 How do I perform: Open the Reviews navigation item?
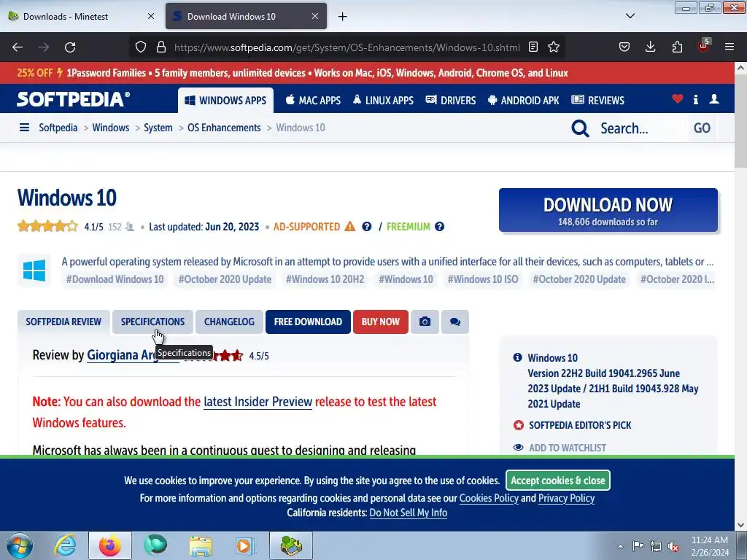598,101
